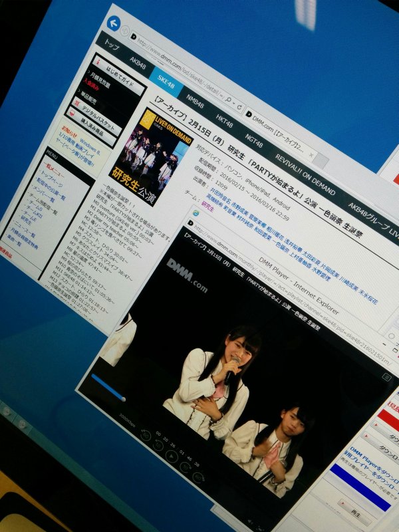The width and height of the screenshot is (399, 532).
Task: Click the DMM Player window address bar
Action: point(289,291)
